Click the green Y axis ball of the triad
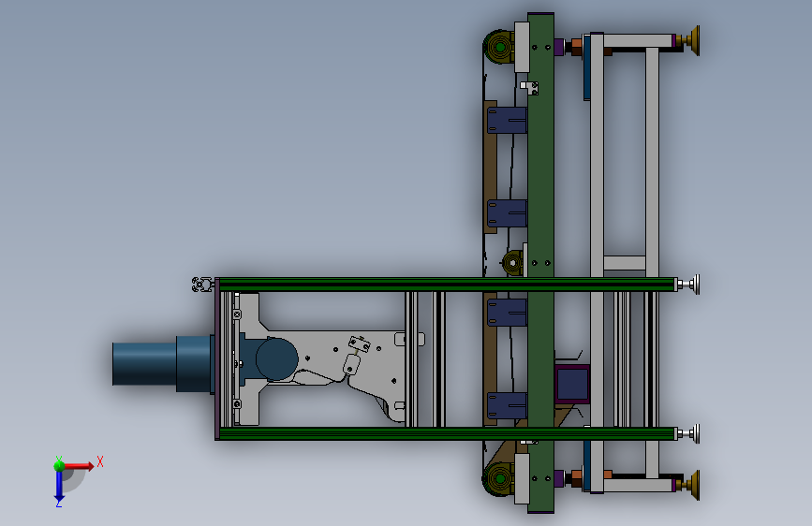812x526 pixels. pos(59,466)
